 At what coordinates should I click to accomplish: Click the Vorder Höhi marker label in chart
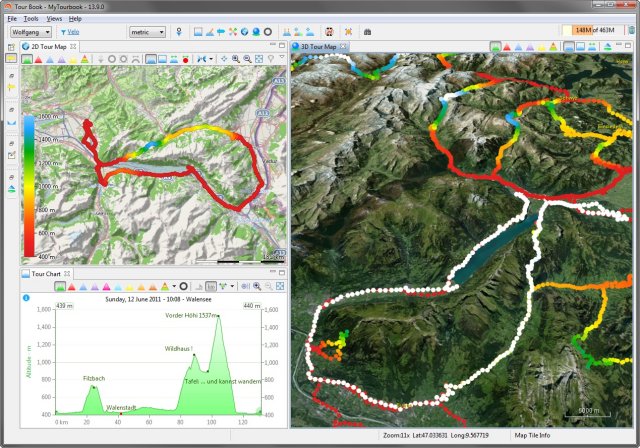click(191, 315)
